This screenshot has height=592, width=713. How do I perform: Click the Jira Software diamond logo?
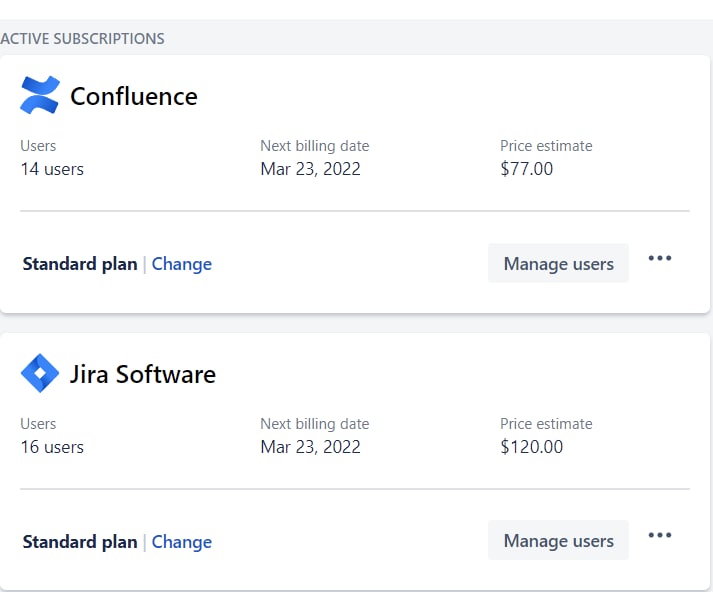[40, 373]
